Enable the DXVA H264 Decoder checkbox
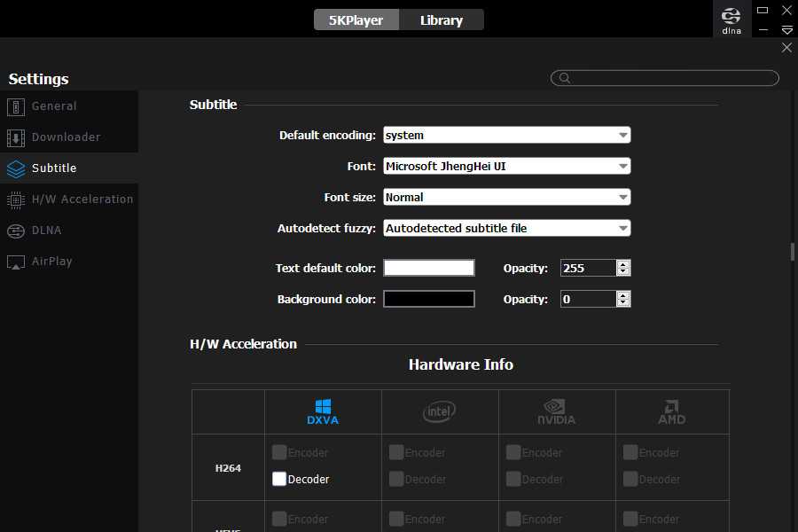 pos(279,479)
